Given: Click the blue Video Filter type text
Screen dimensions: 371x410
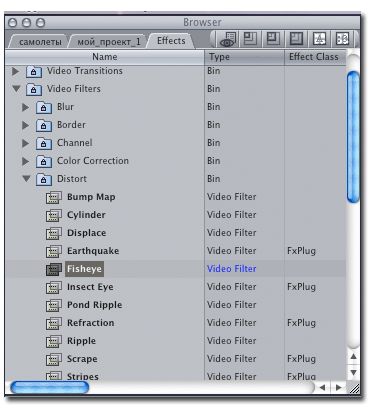Looking at the screenshot, I should tap(232, 269).
